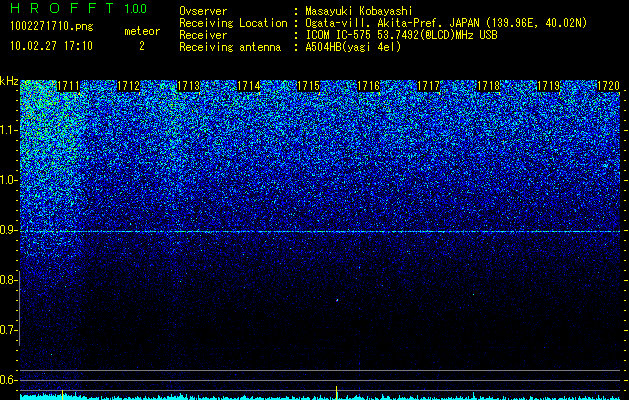Click the 1716 time label
The width and height of the screenshot is (629, 400).
[369, 86]
